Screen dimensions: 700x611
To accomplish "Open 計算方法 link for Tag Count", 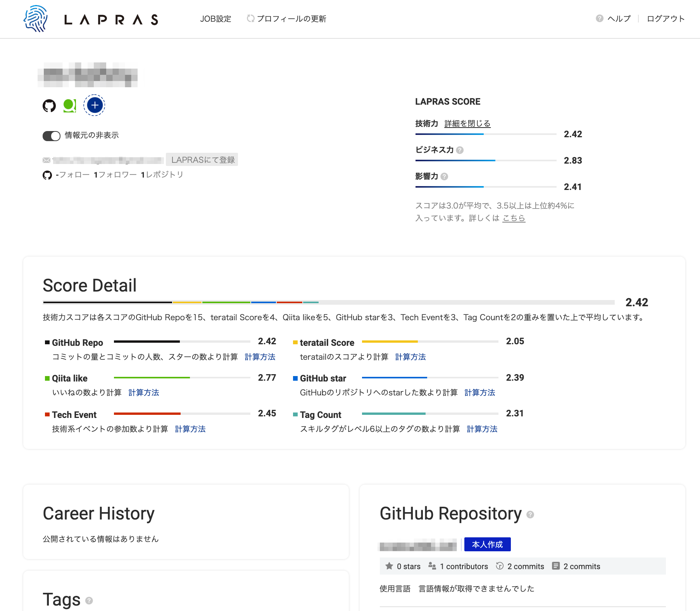I will [482, 429].
